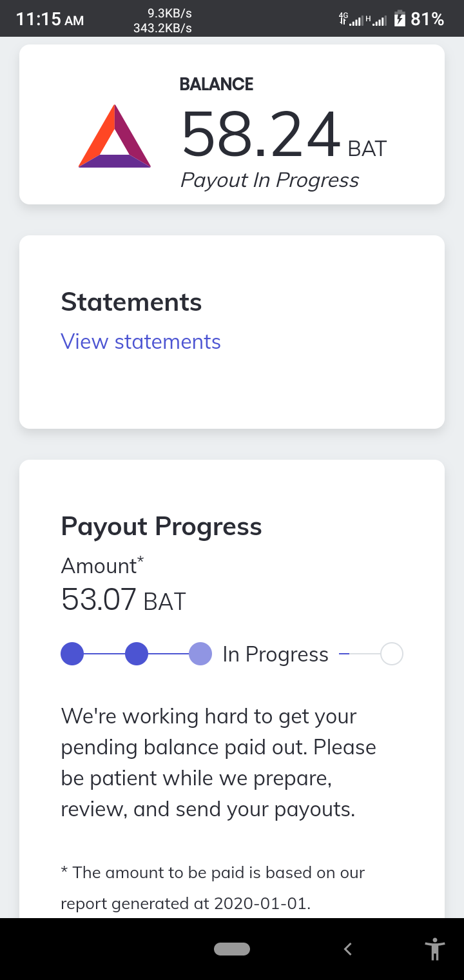Viewport: 464px width, 980px height.
Task: Tap the 53.07 BAT payout amount
Action: click(x=123, y=600)
